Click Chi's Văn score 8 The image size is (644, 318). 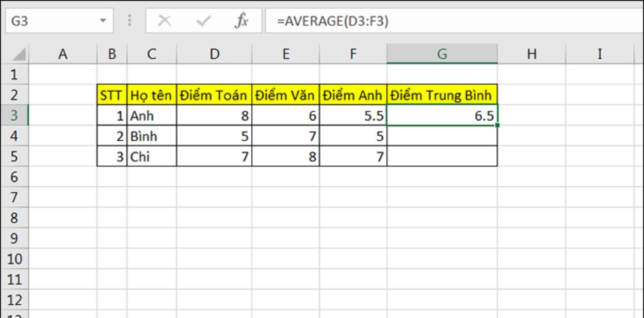(x=286, y=156)
